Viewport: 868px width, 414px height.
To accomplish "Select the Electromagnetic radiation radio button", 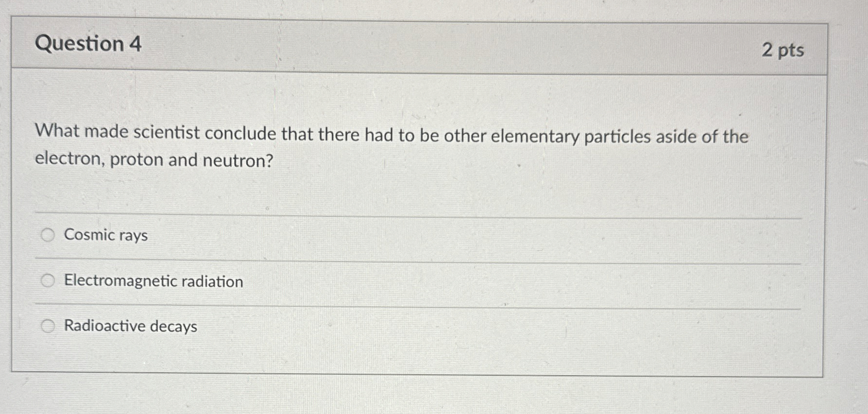I will (48, 280).
